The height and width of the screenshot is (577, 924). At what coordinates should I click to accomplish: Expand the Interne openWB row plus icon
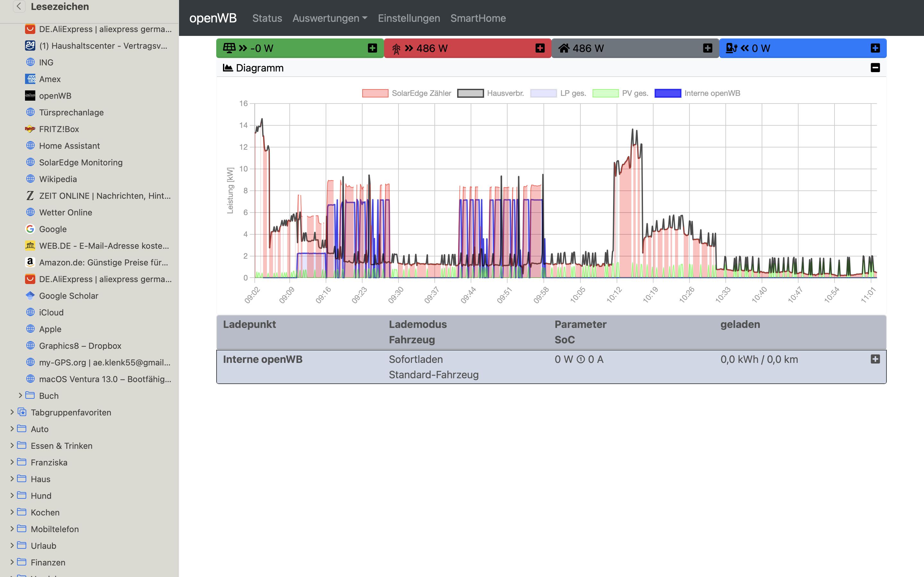pyautogui.click(x=875, y=359)
